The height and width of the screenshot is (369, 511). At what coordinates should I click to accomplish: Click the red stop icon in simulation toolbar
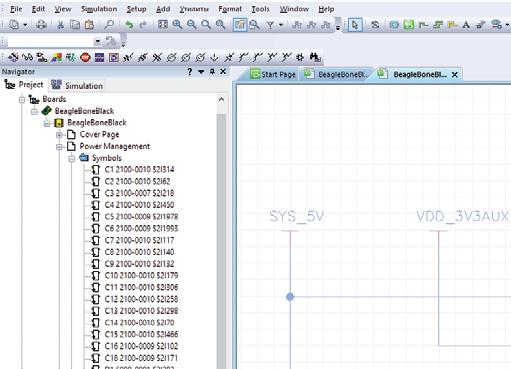85,57
